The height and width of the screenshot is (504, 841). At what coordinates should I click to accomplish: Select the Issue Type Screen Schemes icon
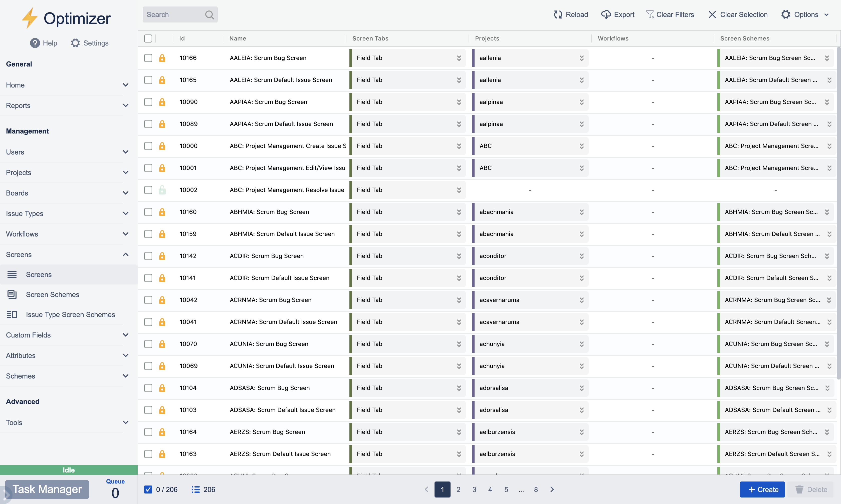(x=13, y=314)
